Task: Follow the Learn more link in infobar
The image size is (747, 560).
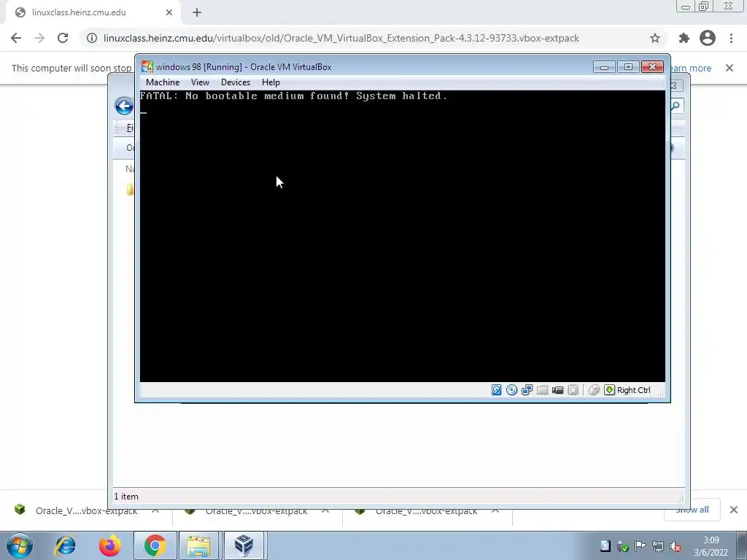Action: click(x=691, y=68)
